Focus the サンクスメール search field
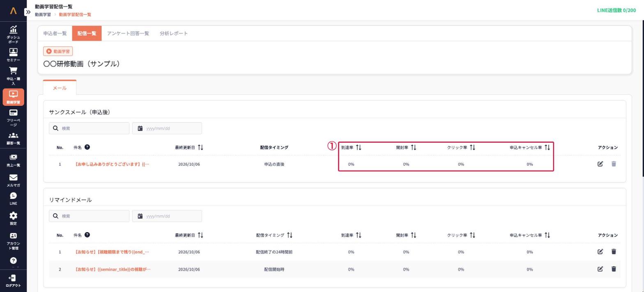 coord(89,128)
